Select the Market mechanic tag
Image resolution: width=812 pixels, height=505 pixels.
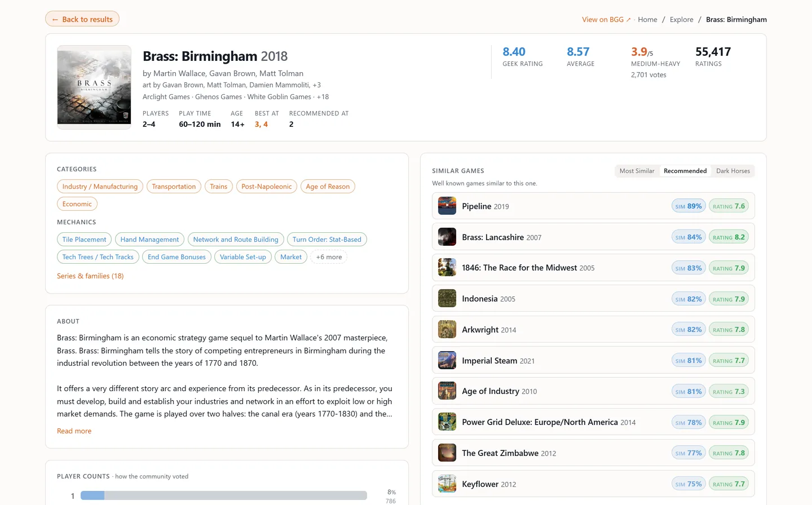coord(291,257)
